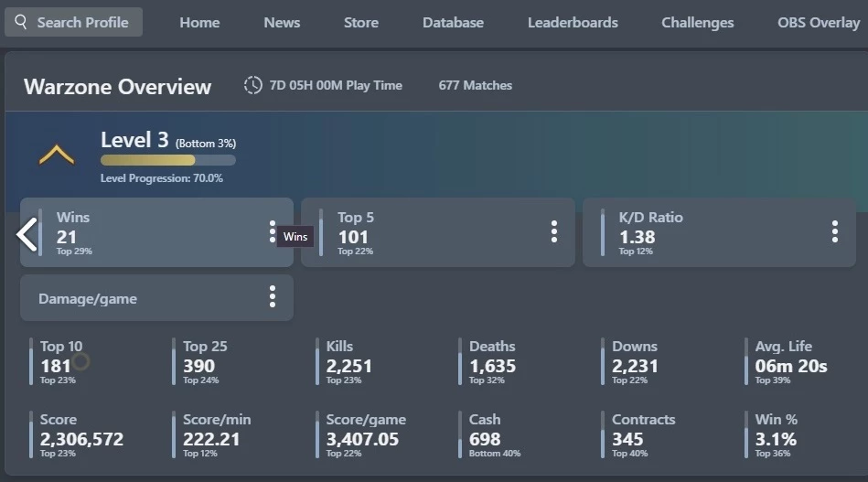Click the gold level chevron rank icon
Screen dimensions: 868x482
pyautogui.click(x=57, y=155)
